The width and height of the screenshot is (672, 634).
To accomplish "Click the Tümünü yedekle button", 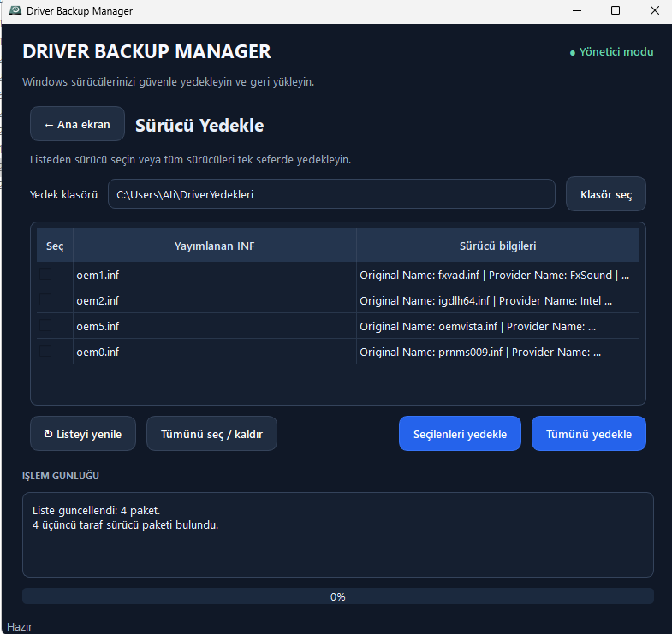I will pos(588,434).
